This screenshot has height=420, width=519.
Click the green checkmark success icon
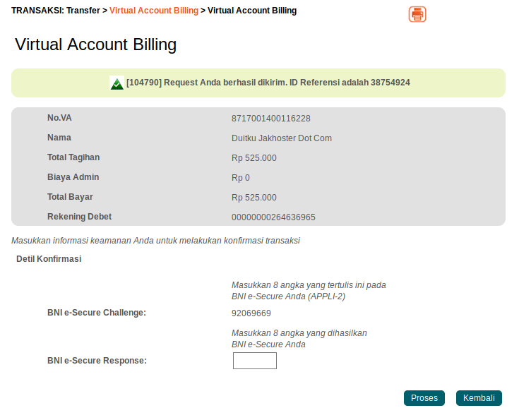(x=117, y=83)
